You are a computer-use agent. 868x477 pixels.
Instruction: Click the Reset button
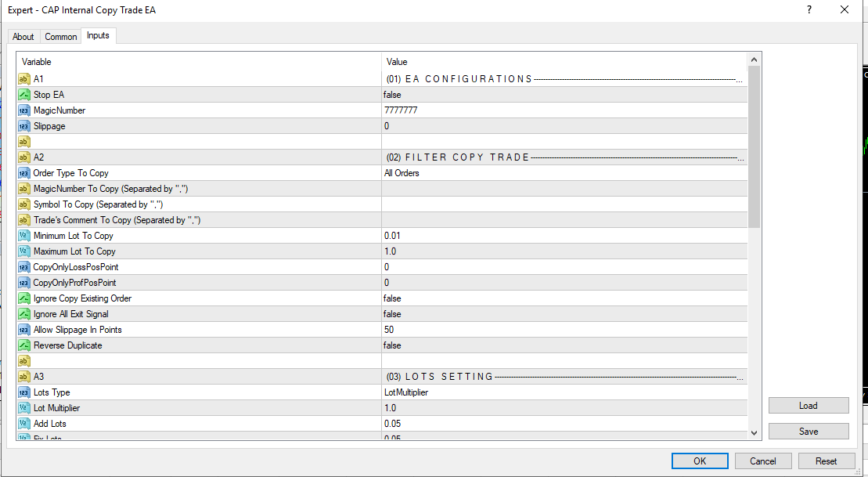pyautogui.click(x=826, y=461)
